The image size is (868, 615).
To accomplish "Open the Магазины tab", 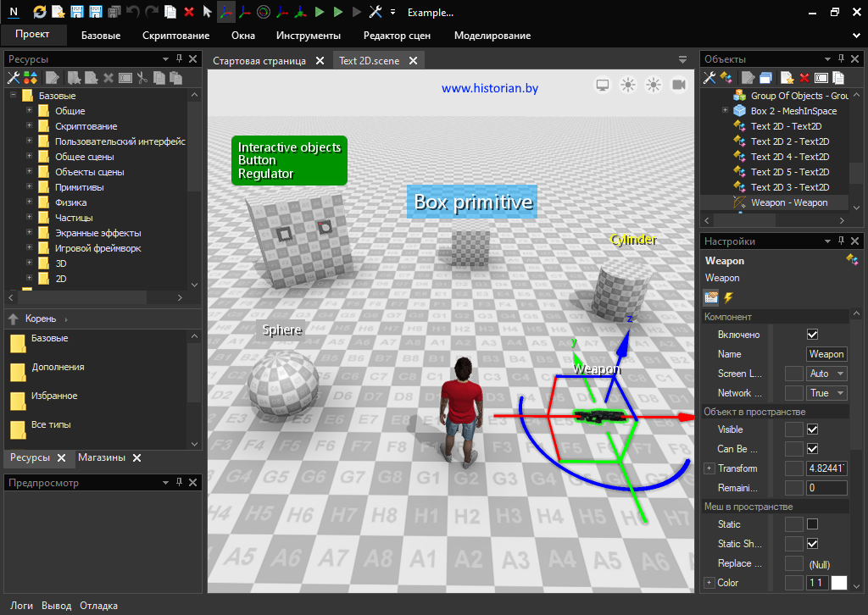I will click(102, 457).
